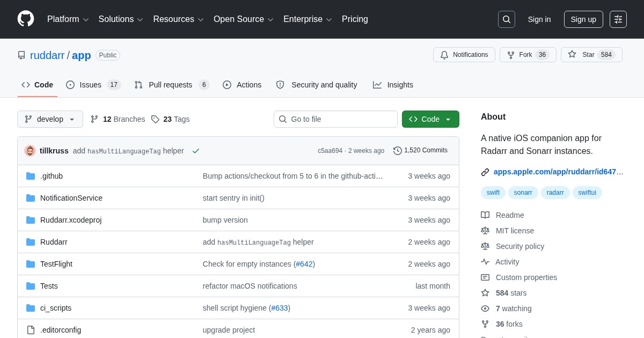Open the .editorconfig file
The height and width of the screenshot is (338, 644).
pyautogui.click(x=61, y=330)
